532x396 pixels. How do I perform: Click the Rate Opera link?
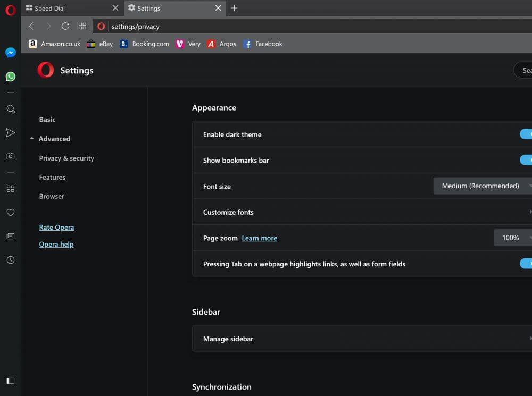pyautogui.click(x=56, y=228)
